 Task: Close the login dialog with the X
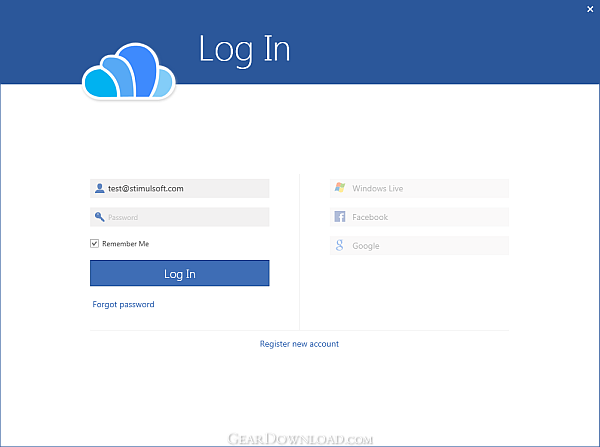point(590,9)
